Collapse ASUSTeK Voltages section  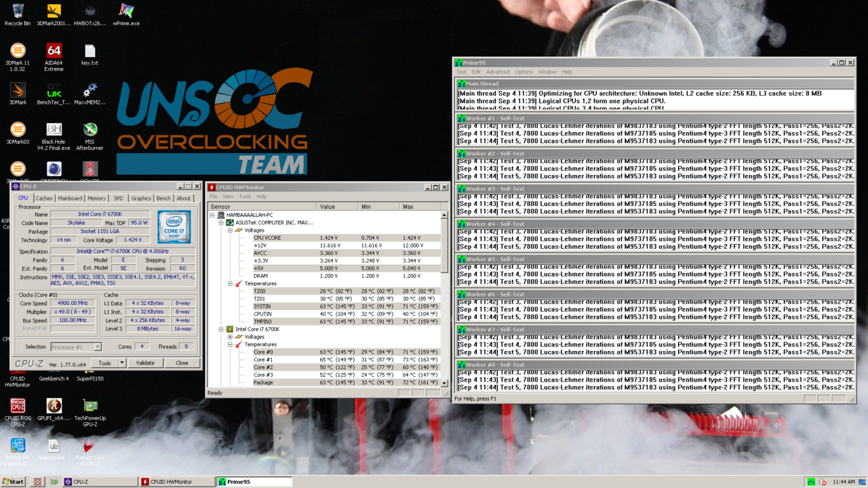pos(230,230)
